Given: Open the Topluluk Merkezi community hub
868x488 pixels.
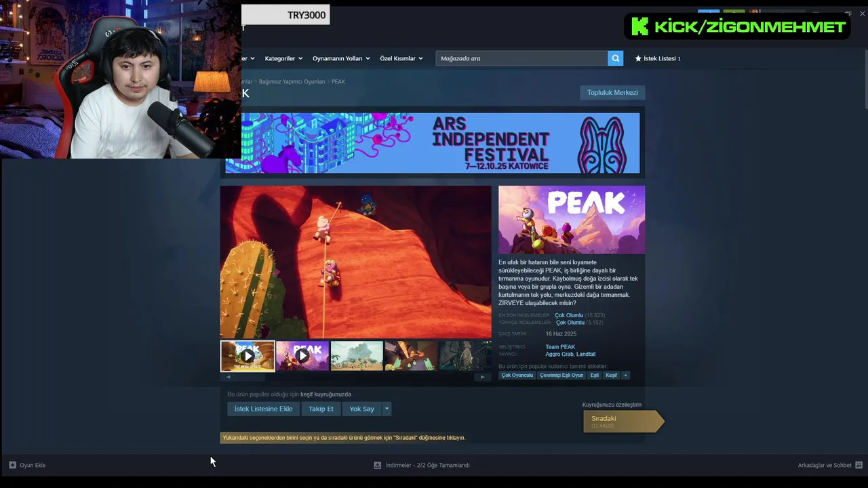Looking at the screenshot, I should pos(612,92).
